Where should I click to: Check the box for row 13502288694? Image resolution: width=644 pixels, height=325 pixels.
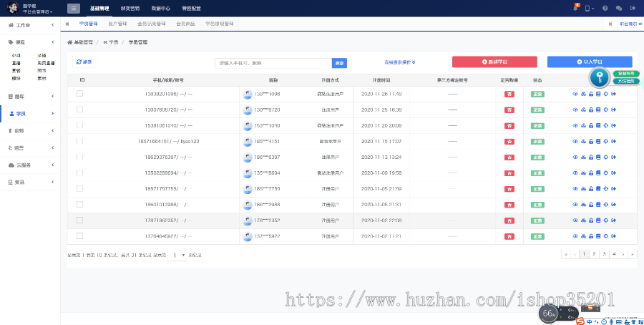pyautogui.click(x=79, y=173)
